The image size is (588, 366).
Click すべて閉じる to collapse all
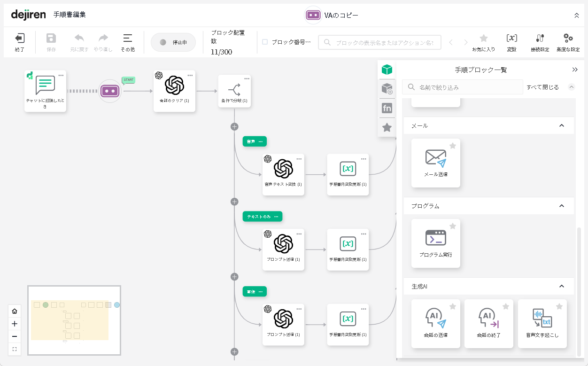pos(542,87)
